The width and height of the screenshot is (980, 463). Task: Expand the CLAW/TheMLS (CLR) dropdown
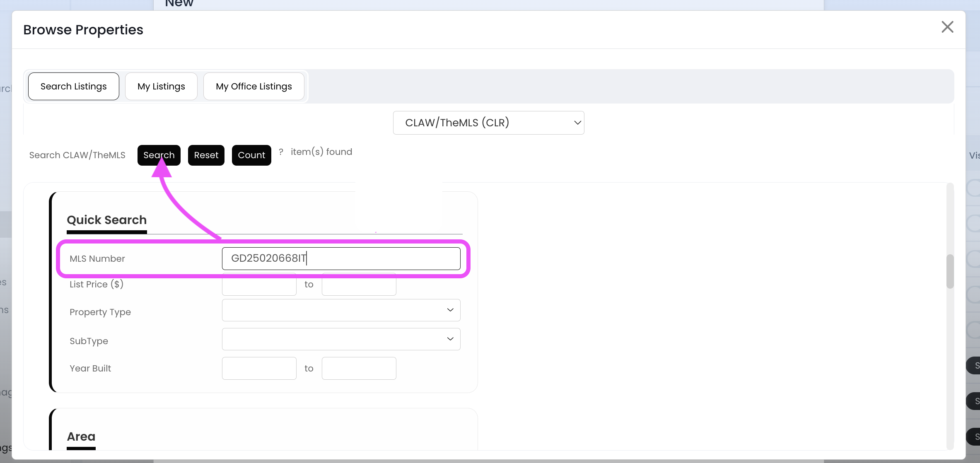(x=488, y=123)
